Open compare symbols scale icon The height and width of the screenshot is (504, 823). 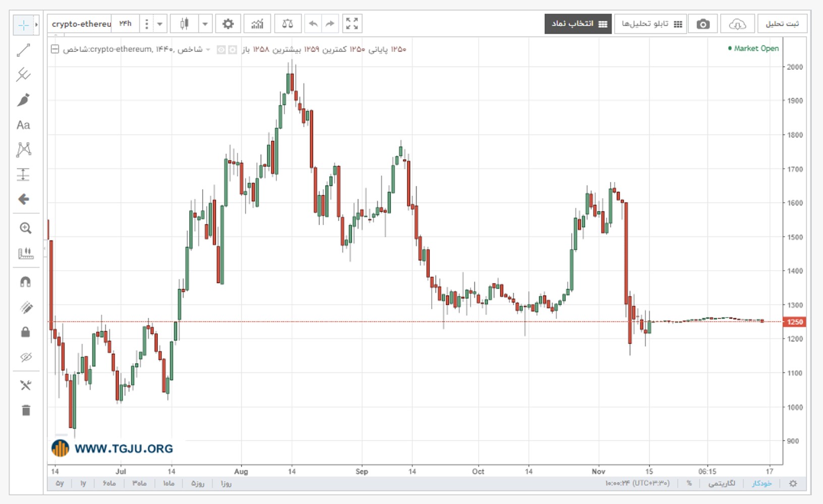(x=287, y=24)
